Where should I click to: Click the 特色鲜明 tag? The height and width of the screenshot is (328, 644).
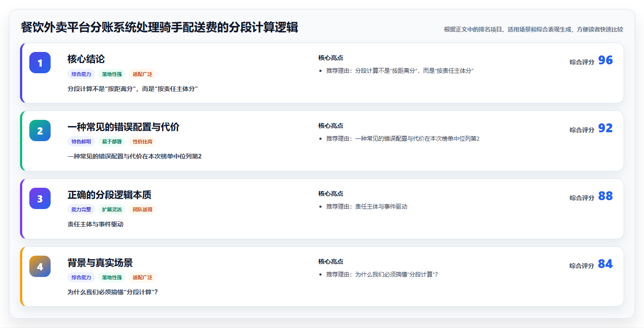point(81,142)
